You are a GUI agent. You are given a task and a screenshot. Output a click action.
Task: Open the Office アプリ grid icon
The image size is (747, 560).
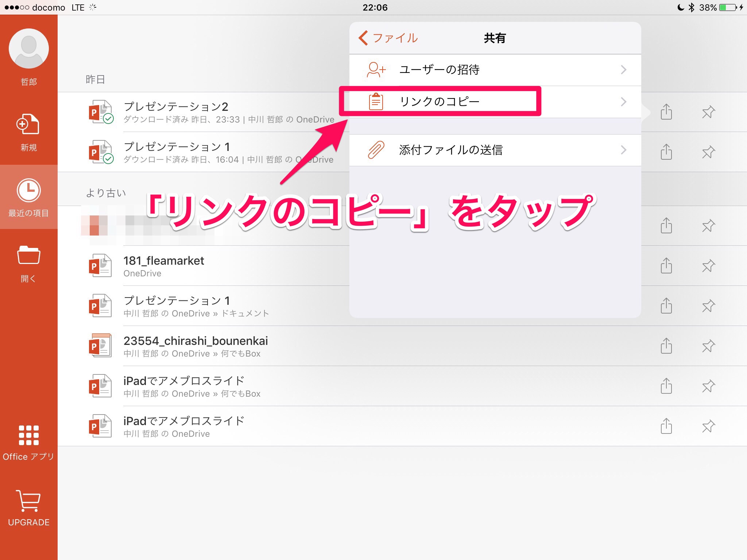click(28, 435)
